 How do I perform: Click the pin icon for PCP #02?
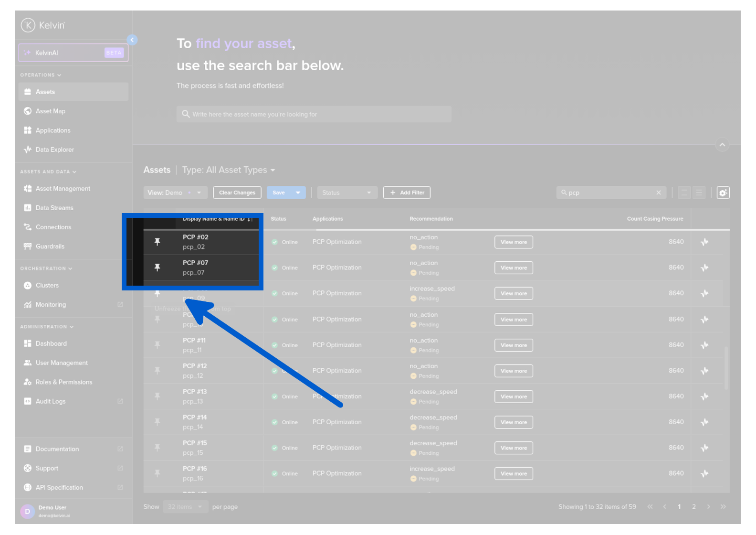[x=157, y=242]
